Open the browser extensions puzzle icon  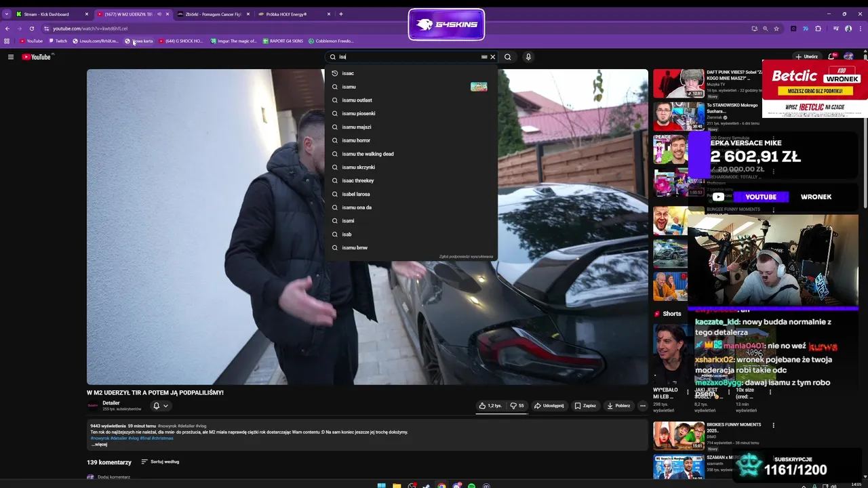click(818, 28)
